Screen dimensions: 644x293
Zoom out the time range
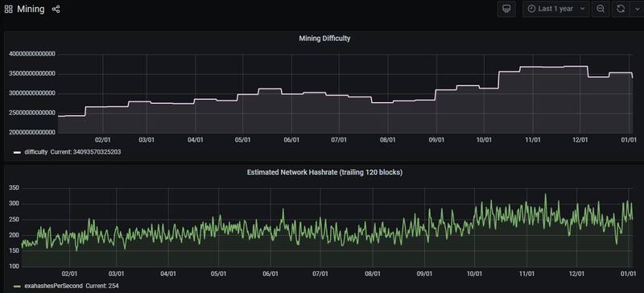point(601,9)
